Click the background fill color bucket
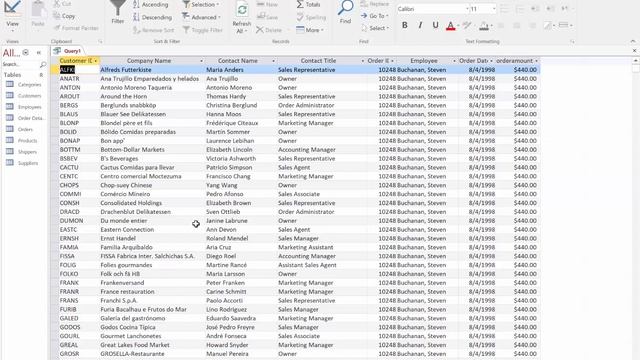The image size is (640, 360). pyautogui.click(x=484, y=26)
